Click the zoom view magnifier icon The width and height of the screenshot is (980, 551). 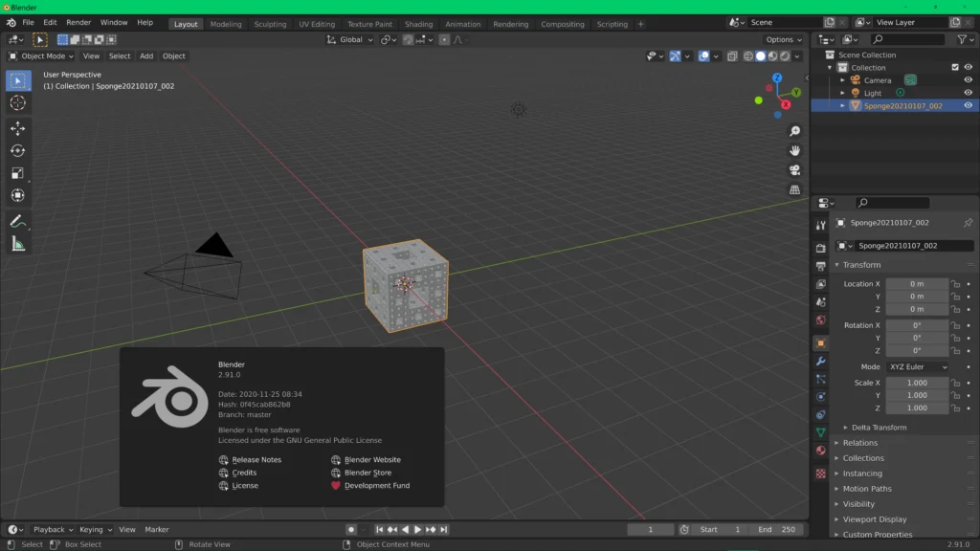(x=794, y=131)
